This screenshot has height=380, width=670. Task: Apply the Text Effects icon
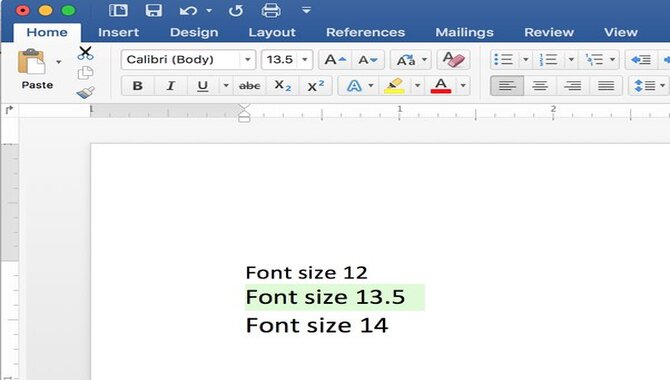354,86
